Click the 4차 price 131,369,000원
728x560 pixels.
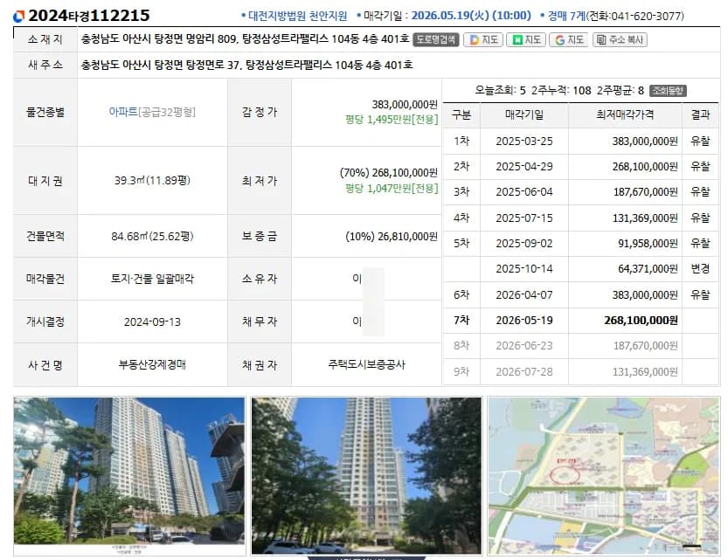pyautogui.click(x=645, y=218)
